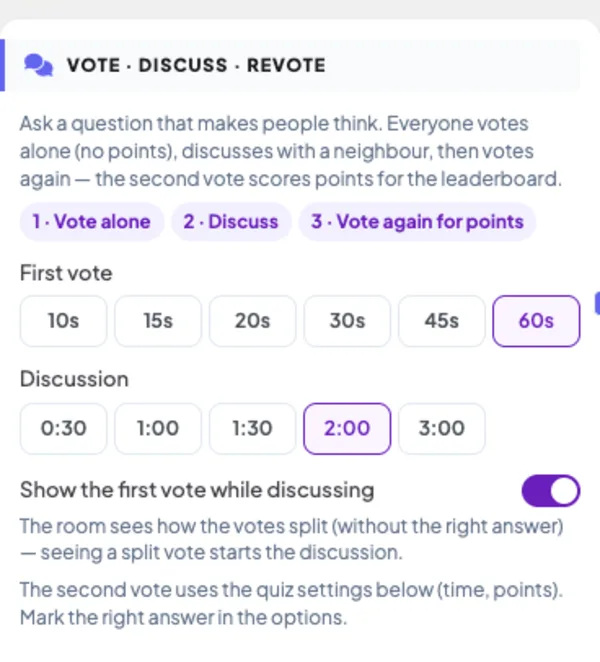Set first vote time to 15s
Screen dimensions: 600x662
pyautogui.click(x=158, y=321)
